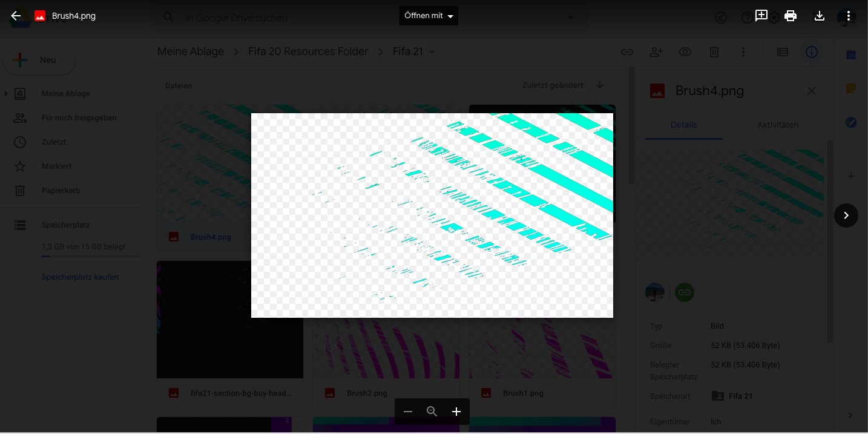868x434 pixels.
Task: Zoom in with the plus button
Action: click(x=456, y=412)
